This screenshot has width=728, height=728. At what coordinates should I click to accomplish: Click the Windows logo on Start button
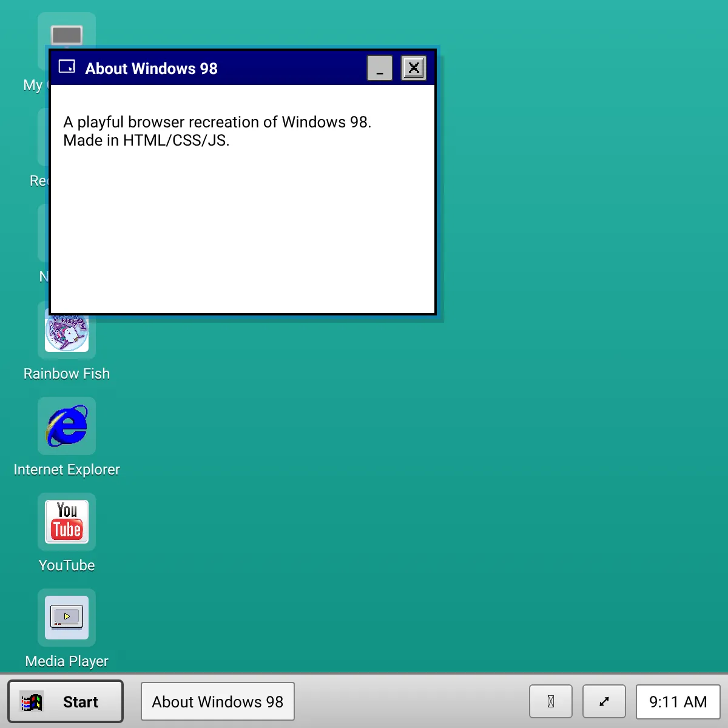(x=32, y=702)
